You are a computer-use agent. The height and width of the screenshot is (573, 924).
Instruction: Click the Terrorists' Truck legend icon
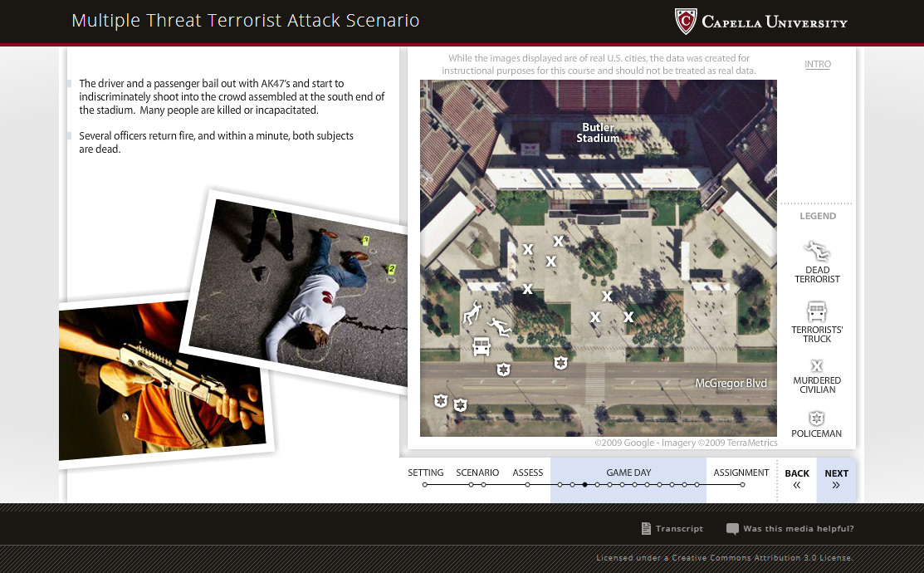pos(817,311)
